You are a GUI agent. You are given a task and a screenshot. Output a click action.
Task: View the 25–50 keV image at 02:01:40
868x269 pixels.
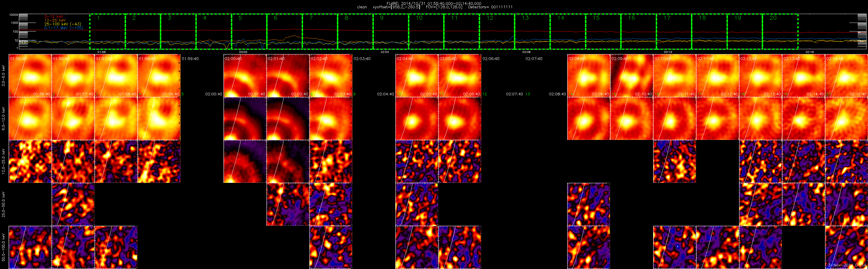click(288, 204)
